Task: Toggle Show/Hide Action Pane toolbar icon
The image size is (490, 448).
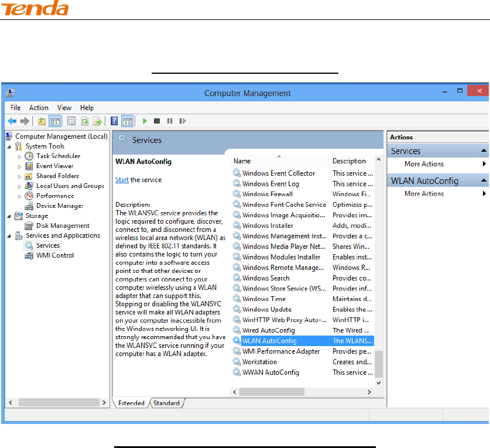Action: click(x=128, y=121)
